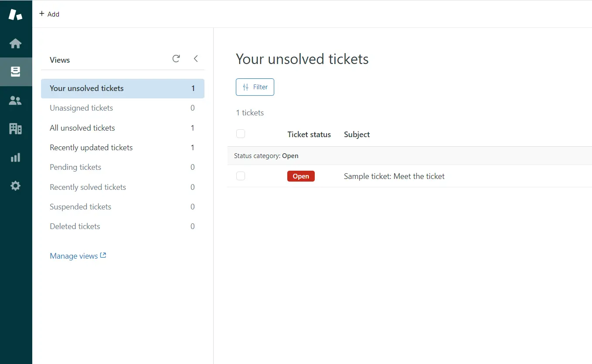Viewport: 592px width, 364px height.
Task: Open the Admin settings gear icon
Action: tap(15, 186)
